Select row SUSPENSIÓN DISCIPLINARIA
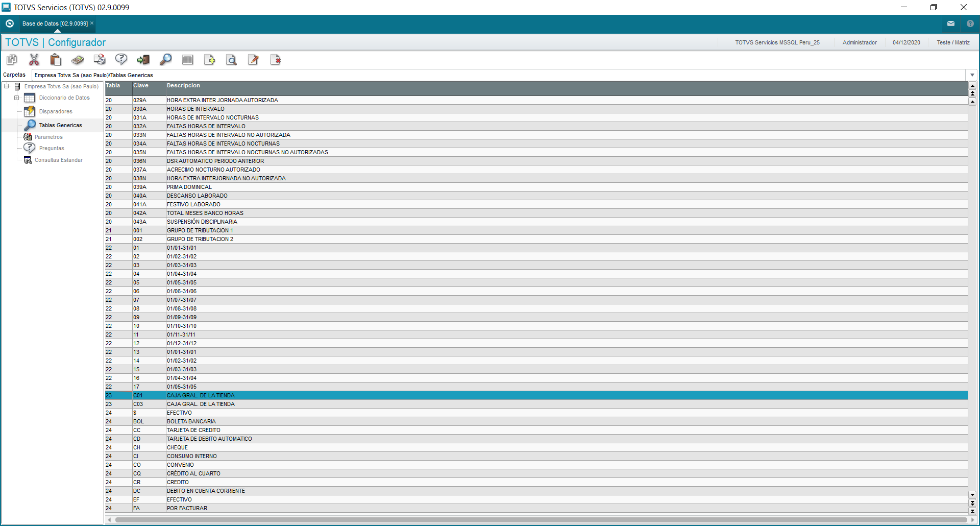 (x=536, y=222)
